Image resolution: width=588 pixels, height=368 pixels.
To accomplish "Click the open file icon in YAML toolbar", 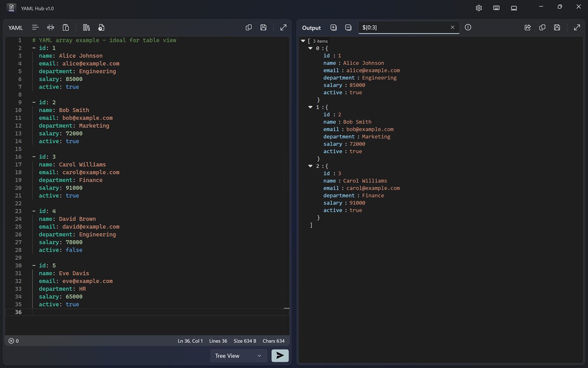I will click(x=101, y=28).
